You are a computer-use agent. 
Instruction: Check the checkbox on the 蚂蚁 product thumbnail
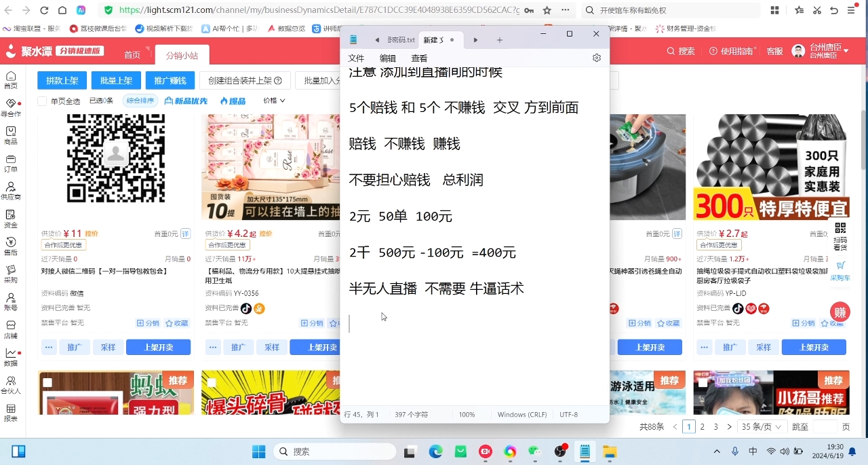47,382
